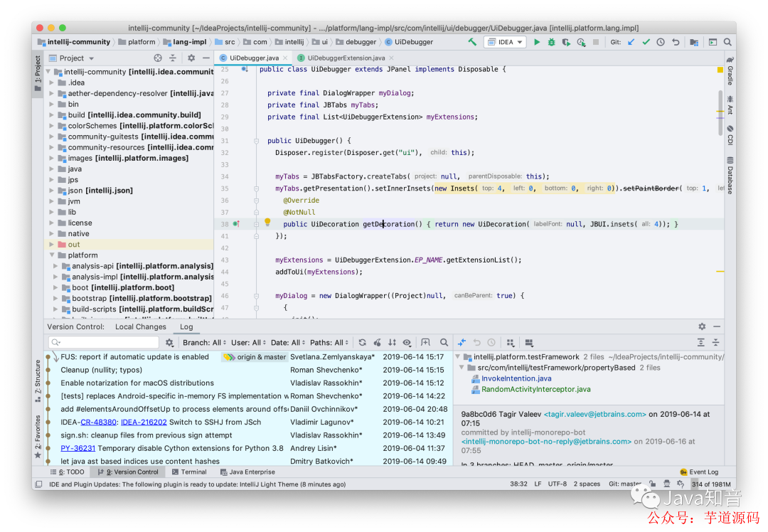Screen dimensions: 768x532
Task: Open Run Anything toolbar icon
Action: (x=713, y=42)
